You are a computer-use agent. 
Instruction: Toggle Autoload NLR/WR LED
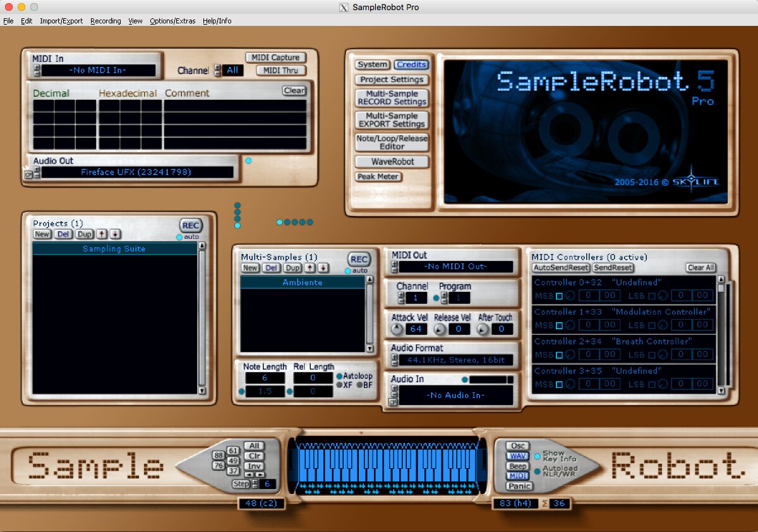(538, 471)
